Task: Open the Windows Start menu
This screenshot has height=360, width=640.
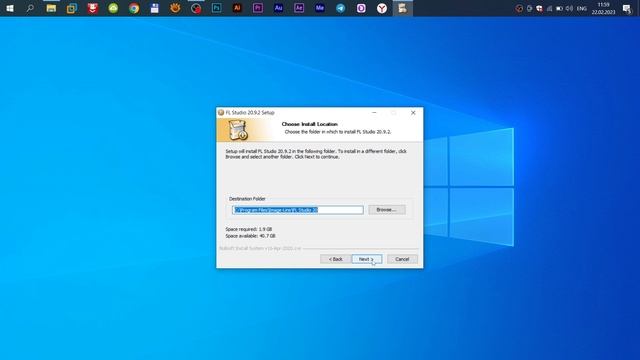Action: [x=10, y=8]
